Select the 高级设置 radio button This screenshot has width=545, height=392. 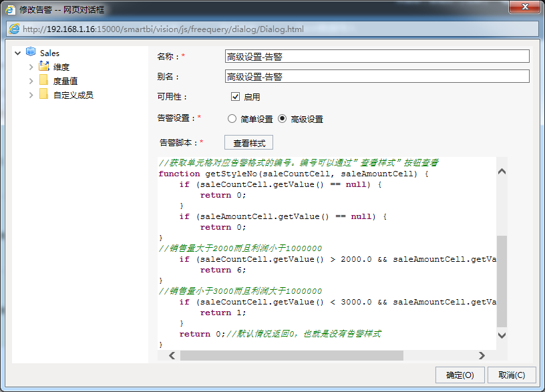click(x=283, y=119)
